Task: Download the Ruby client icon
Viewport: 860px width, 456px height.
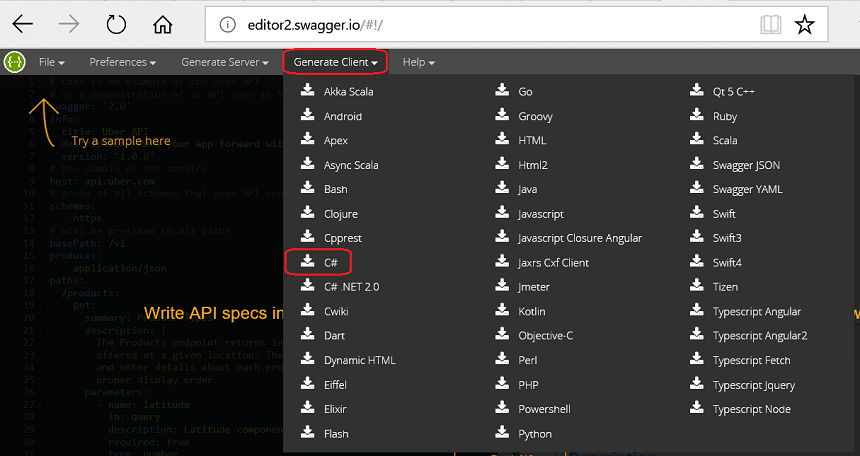Action: click(697, 114)
